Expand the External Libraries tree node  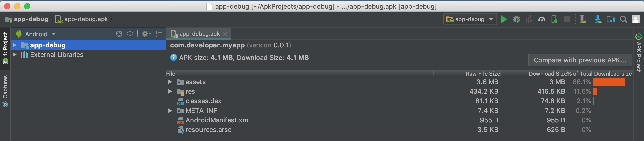[x=15, y=55]
